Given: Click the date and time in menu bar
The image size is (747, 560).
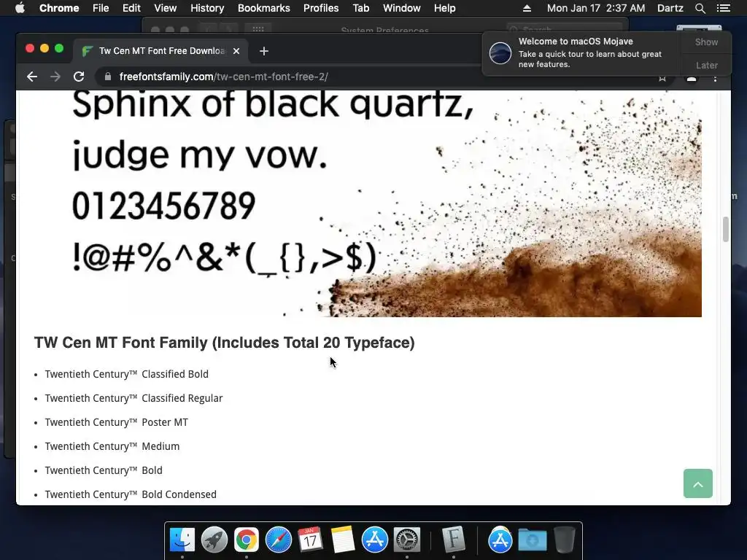Looking at the screenshot, I should [596, 8].
